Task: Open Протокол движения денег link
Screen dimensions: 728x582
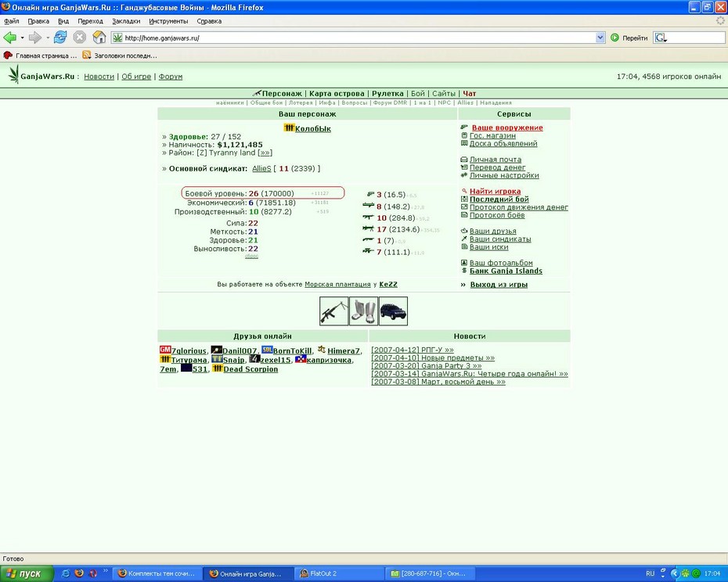Action: (519, 207)
